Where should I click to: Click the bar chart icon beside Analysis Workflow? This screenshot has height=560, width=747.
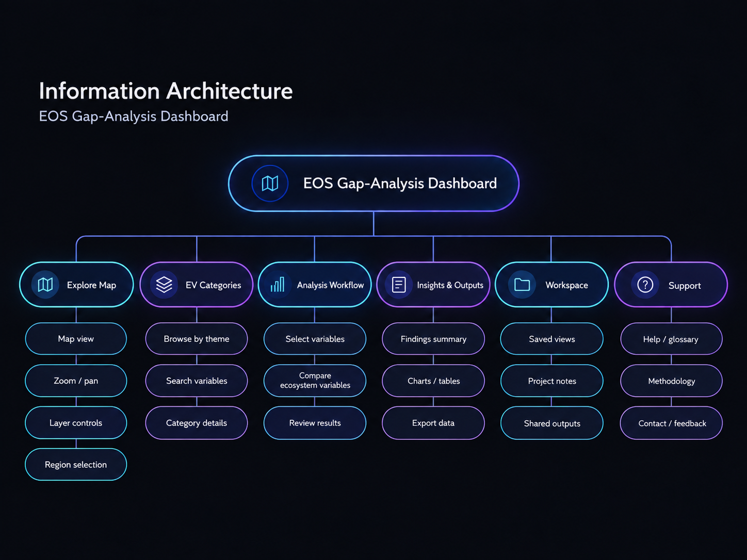(278, 285)
